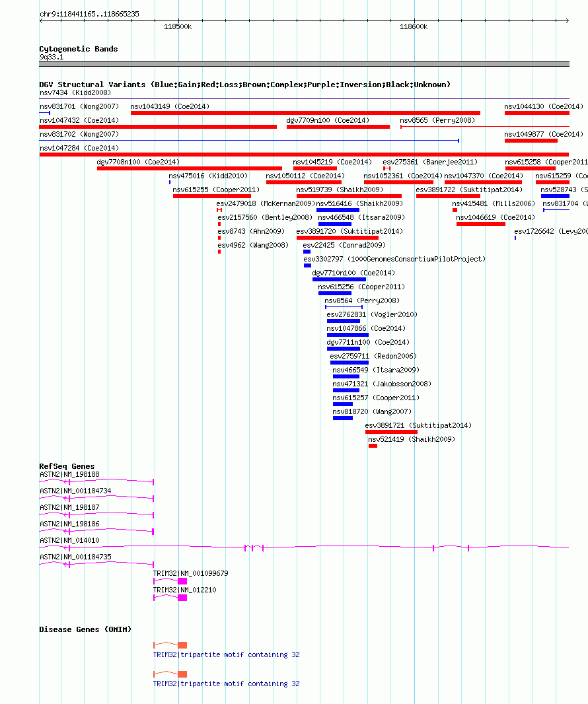
Task: Open second TRIM32 tripartite motif OMIM link
Action: pos(227,684)
